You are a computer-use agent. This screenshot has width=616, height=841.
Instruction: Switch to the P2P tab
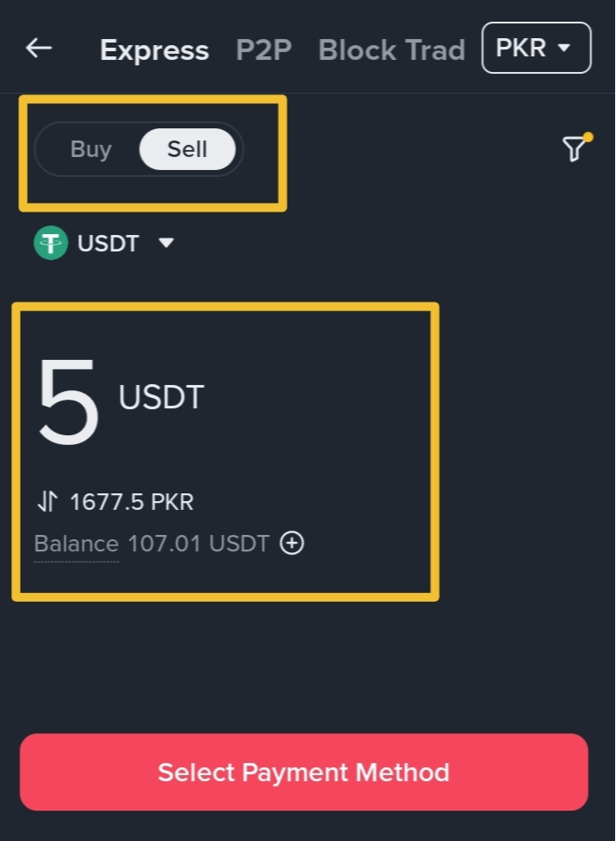pos(263,50)
